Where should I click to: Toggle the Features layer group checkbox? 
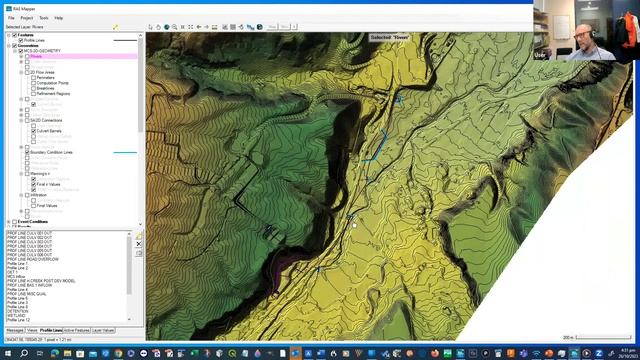(x=15, y=35)
